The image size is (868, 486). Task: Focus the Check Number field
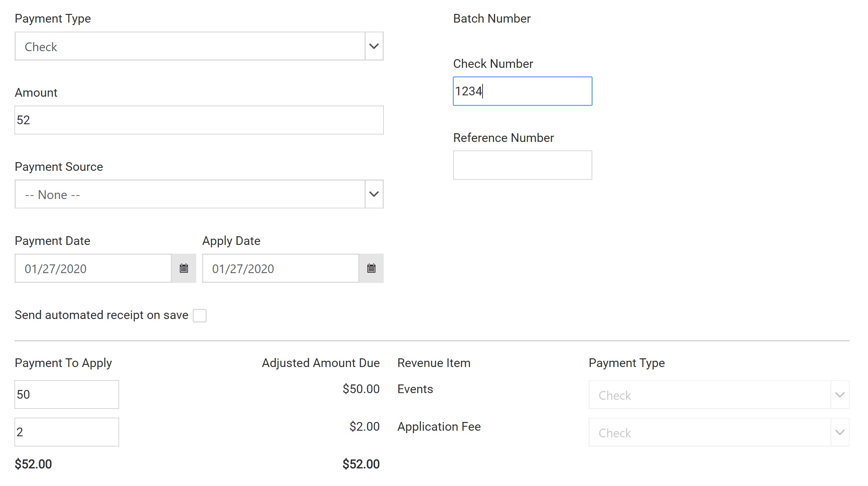pyautogui.click(x=522, y=91)
